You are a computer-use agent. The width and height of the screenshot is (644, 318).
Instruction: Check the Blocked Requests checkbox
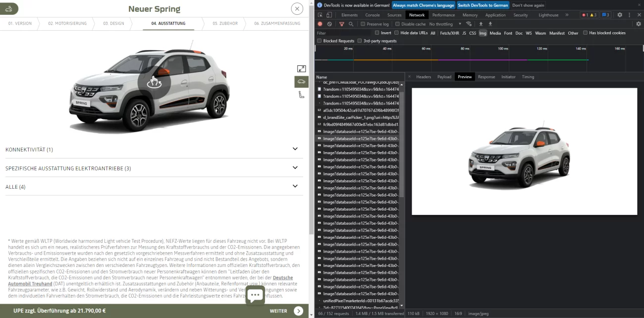pyautogui.click(x=320, y=41)
